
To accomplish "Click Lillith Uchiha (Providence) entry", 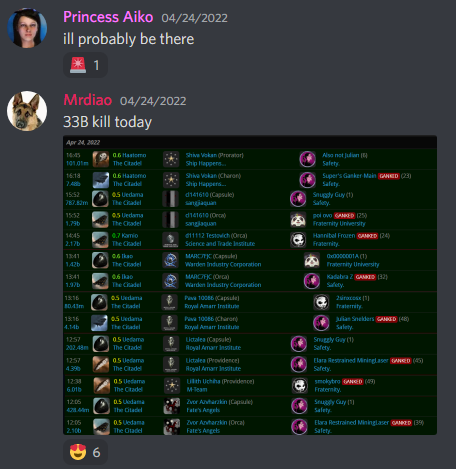I will click(220, 381).
